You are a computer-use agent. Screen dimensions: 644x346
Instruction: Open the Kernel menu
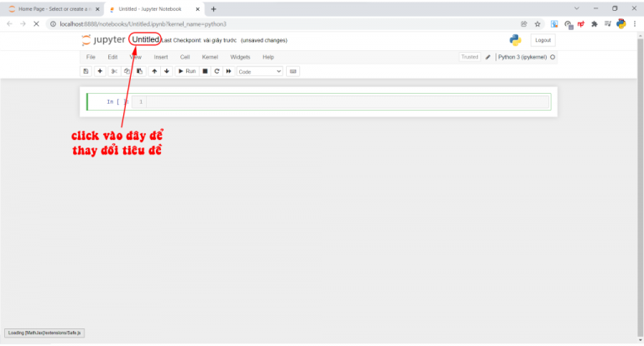(x=210, y=57)
